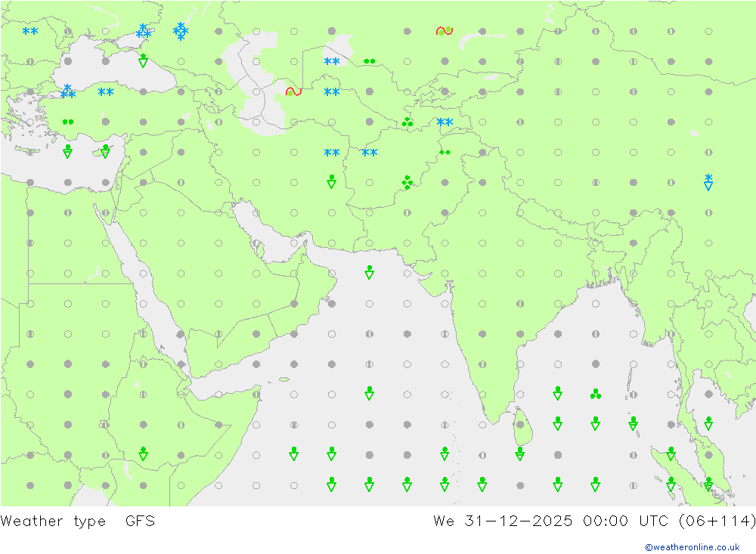Select the red and green freezing rain symbol in Kazakhstan
The image size is (756, 554).
pyautogui.click(x=445, y=31)
